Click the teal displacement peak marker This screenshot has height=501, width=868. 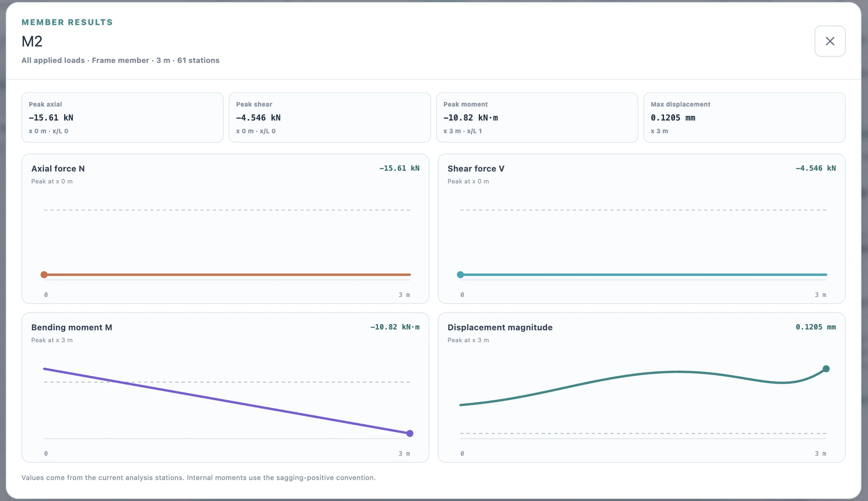point(826,369)
